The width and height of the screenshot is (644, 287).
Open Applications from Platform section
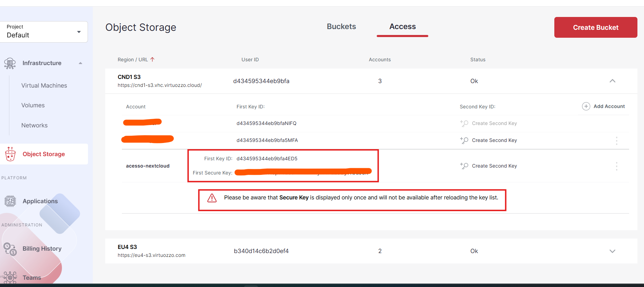(x=40, y=201)
